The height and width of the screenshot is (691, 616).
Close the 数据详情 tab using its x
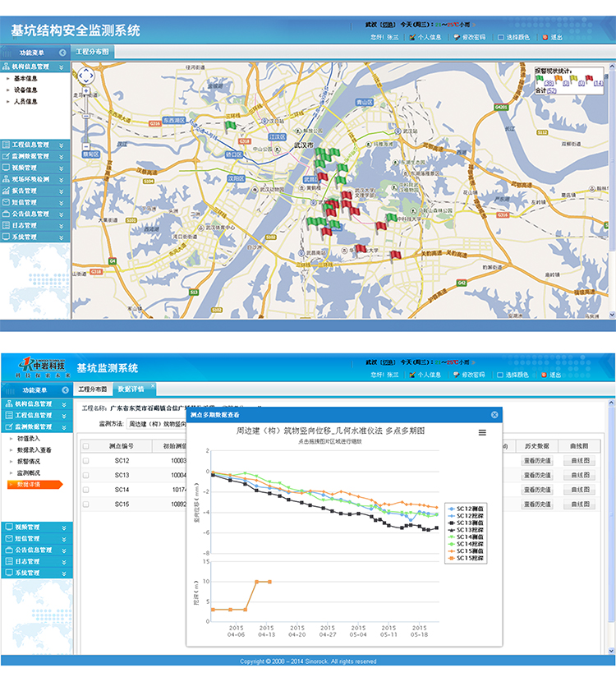click(x=151, y=386)
